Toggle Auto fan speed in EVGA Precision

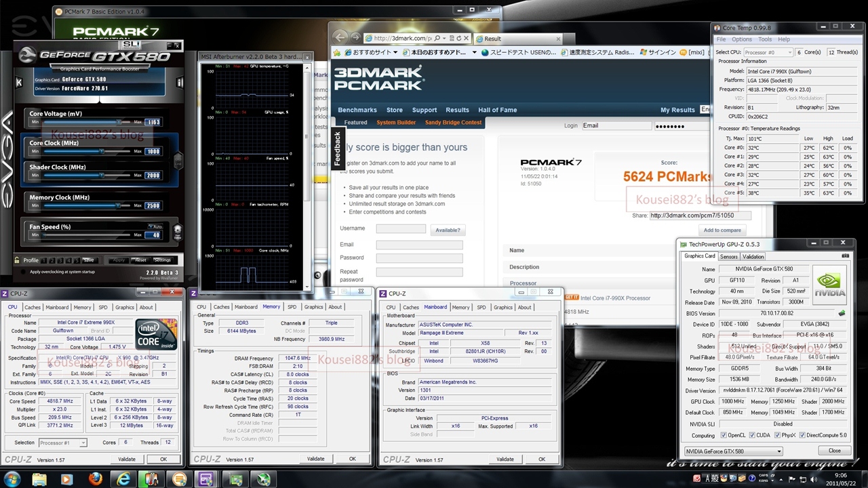point(154,226)
